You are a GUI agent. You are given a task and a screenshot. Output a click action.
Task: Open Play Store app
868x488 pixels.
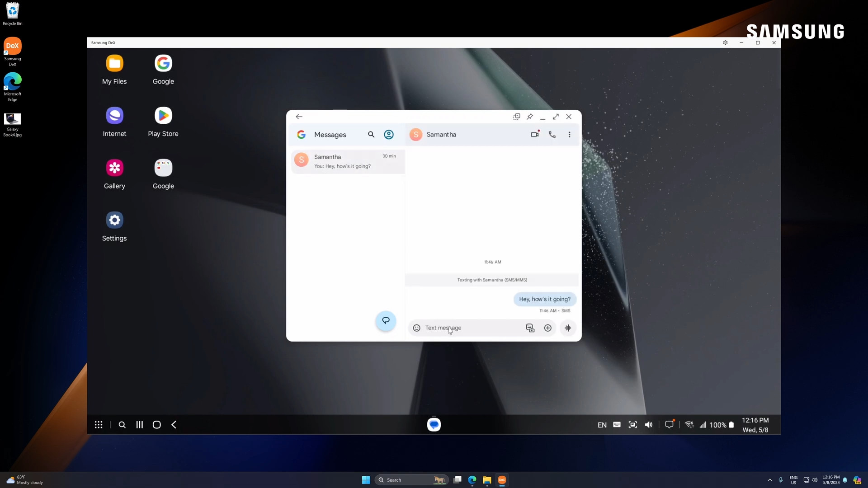point(163,121)
